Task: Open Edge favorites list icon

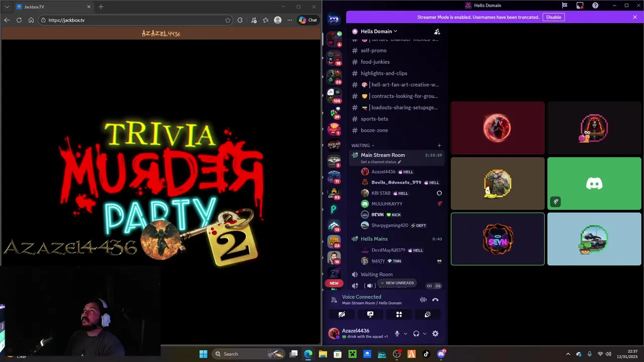Action: pyautogui.click(x=266, y=20)
